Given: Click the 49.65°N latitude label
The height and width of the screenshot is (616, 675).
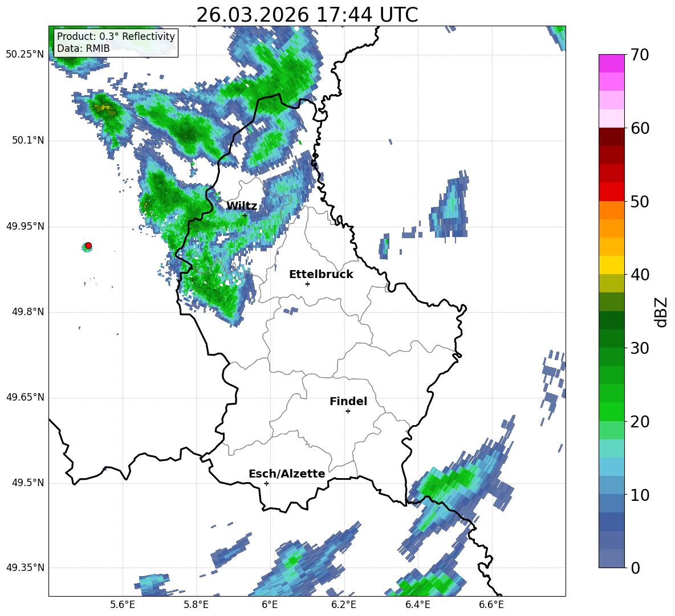Looking at the screenshot, I should [25, 397].
